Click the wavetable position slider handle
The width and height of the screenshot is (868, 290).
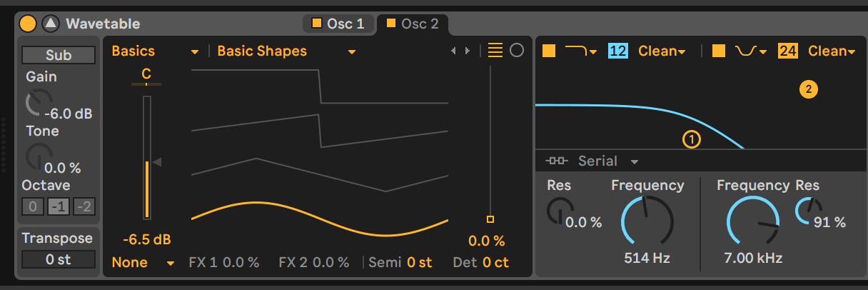click(490, 219)
